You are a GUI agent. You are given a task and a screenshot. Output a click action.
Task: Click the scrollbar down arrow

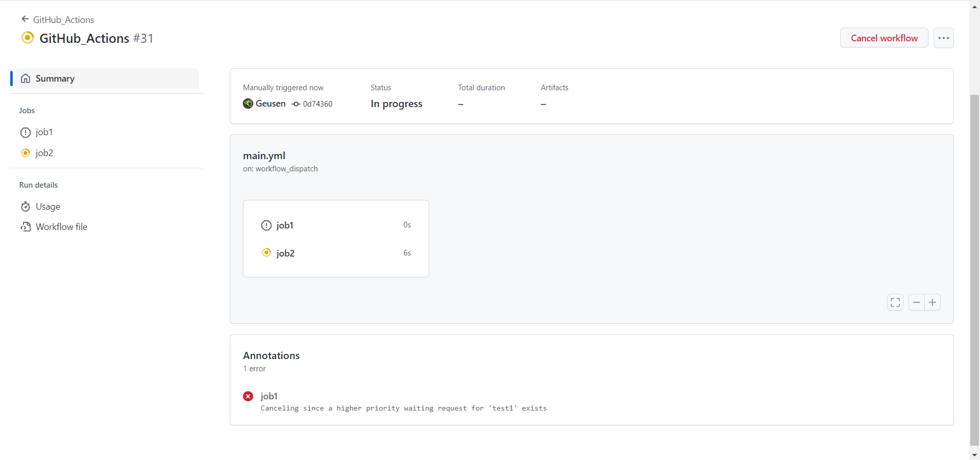pos(974,455)
